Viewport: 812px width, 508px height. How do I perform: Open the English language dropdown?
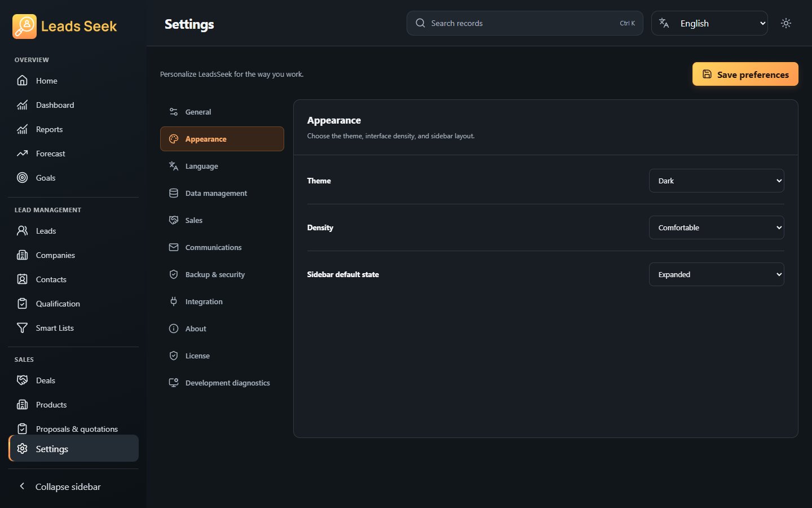709,23
